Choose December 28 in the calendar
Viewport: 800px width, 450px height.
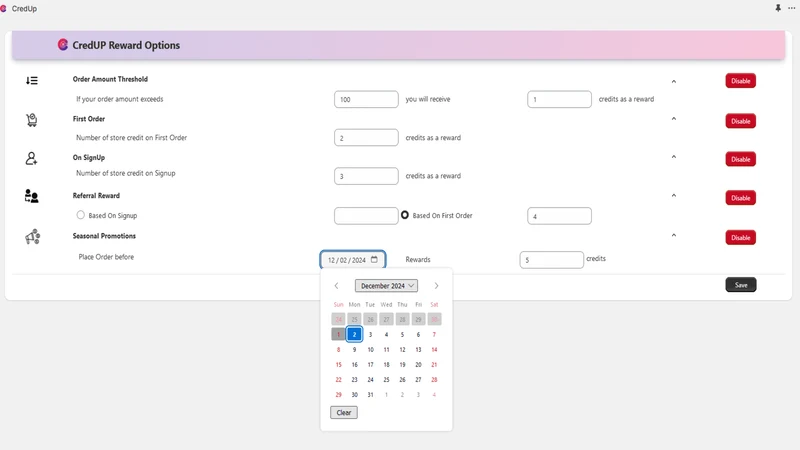[x=434, y=380]
